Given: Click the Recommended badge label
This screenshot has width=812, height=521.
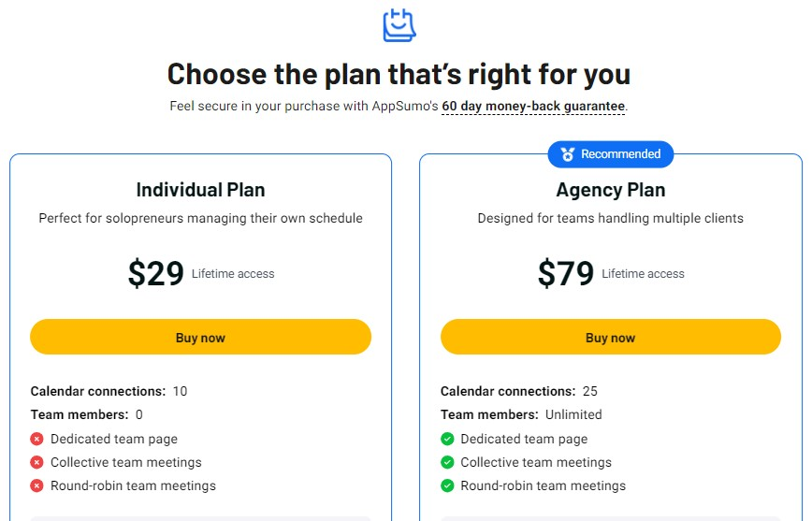Looking at the screenshot, I should [x=620, y=154].
